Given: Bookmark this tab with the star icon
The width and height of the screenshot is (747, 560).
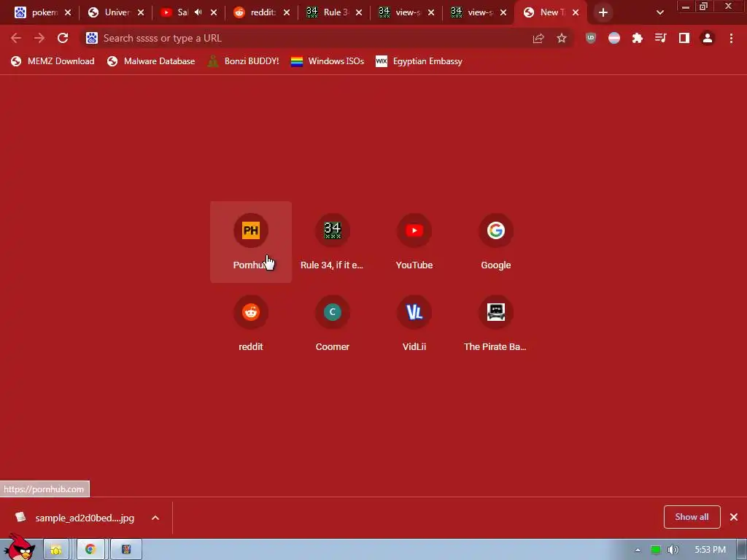Looking at the screenshot, I should point(562,38).
